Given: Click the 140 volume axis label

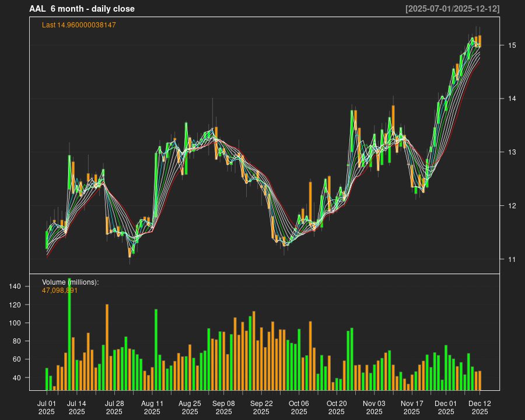Looking at the screenshot, I should coord(31,286).
